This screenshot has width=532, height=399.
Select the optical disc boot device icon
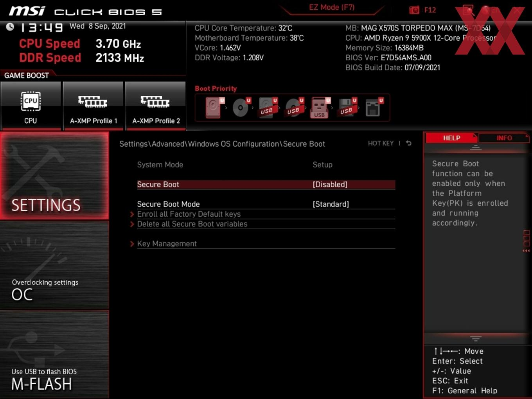241,108
